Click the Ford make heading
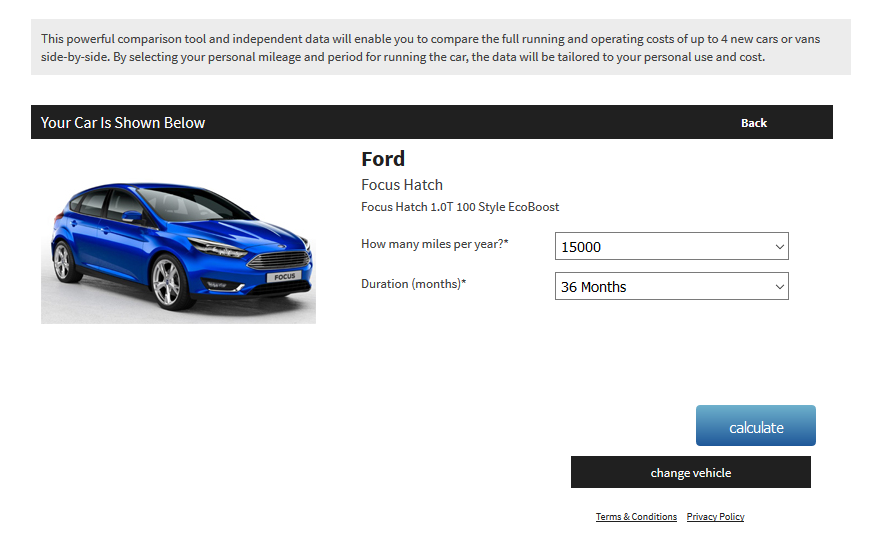 pyautogui.click(x=383, y=159)
